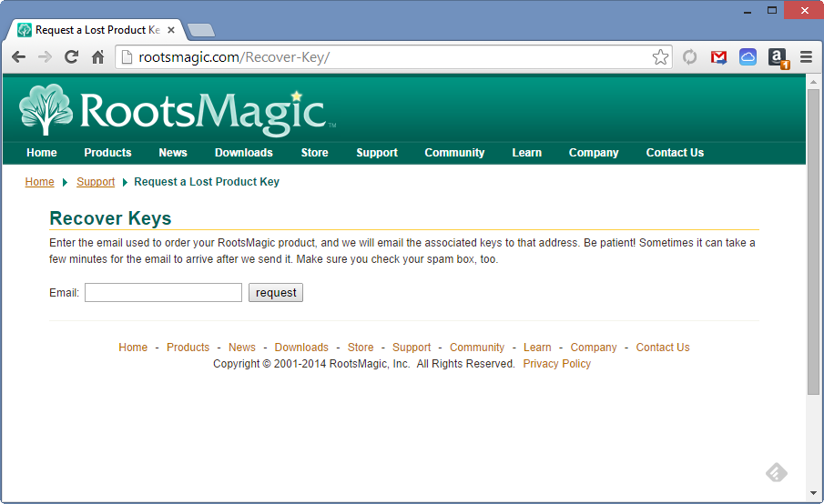
Task: Open the footer Support link
Action: click(412, 348)
